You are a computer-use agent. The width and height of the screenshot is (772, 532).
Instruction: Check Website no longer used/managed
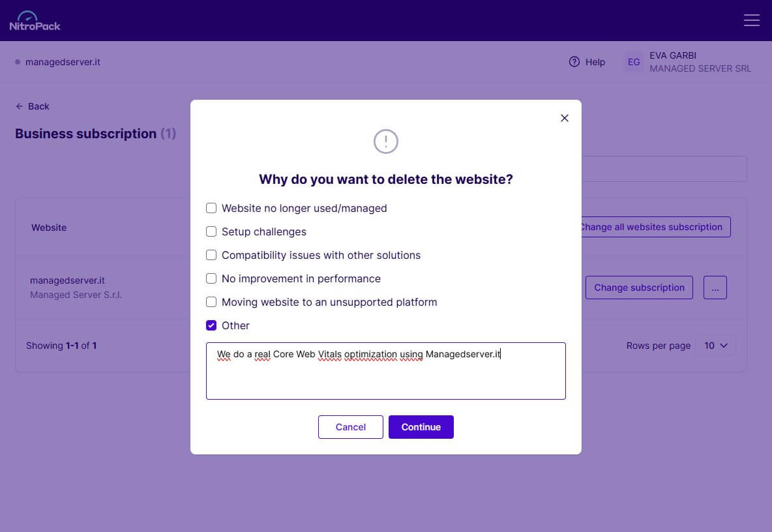tap(211, 208)
